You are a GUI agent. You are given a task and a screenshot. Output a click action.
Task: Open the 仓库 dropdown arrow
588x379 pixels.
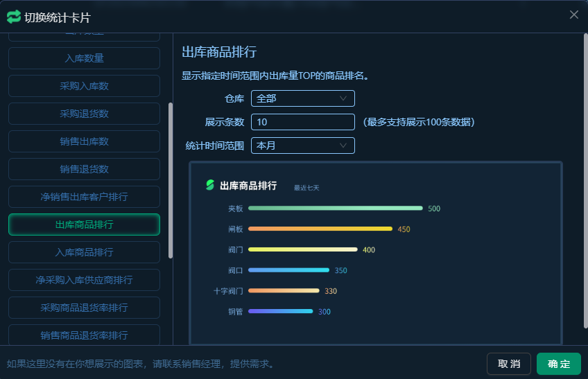[343, 99]
